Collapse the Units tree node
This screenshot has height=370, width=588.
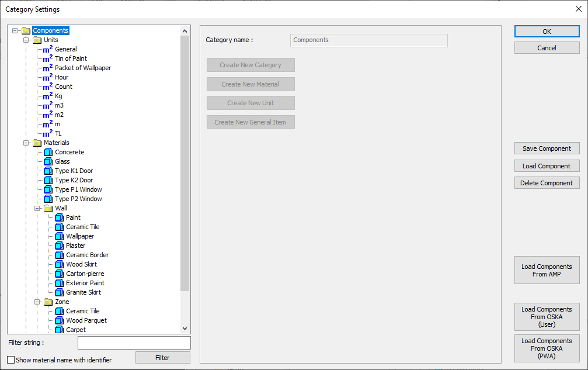coord(25,39)
